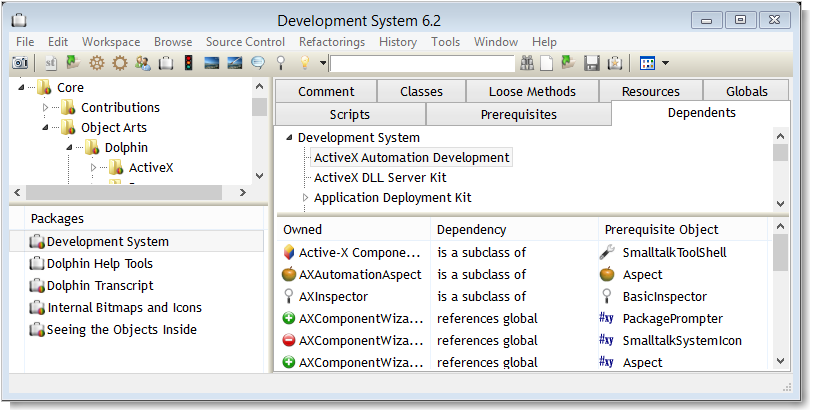Click BasicInspector in the Prerequisite Object column
Screen dimensions: 820x420
click(x=665, y=297)
